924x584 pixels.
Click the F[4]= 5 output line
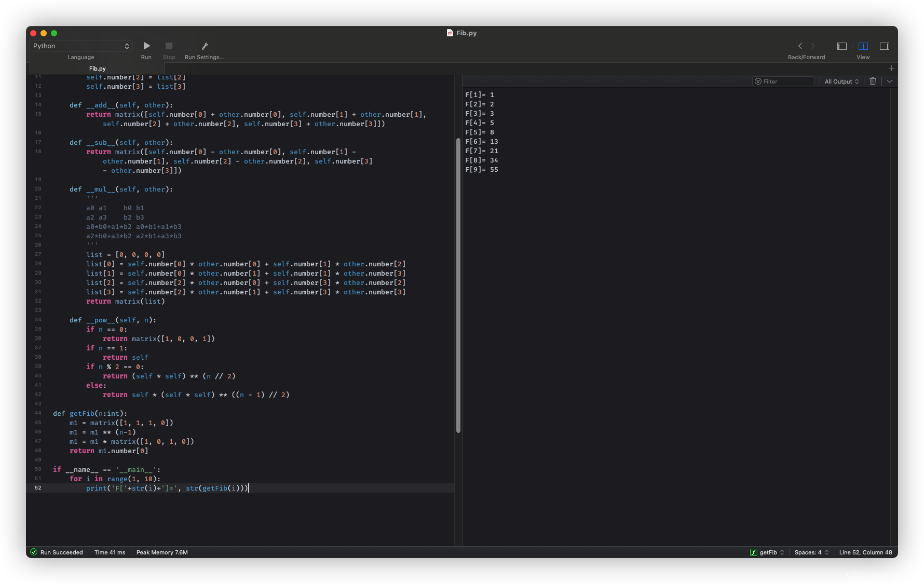point(480,123)
